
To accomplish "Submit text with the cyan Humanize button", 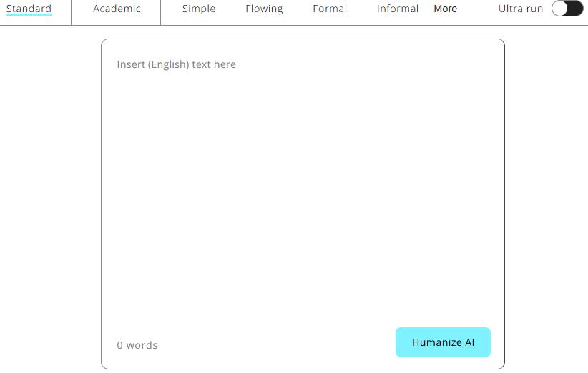I will pyautogui.click(x=443, y=342).
